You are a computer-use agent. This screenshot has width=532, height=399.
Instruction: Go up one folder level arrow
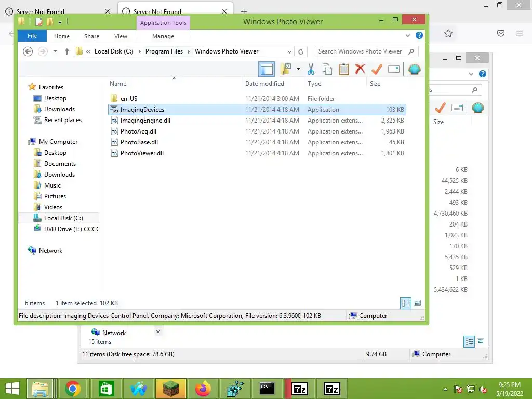67,51
